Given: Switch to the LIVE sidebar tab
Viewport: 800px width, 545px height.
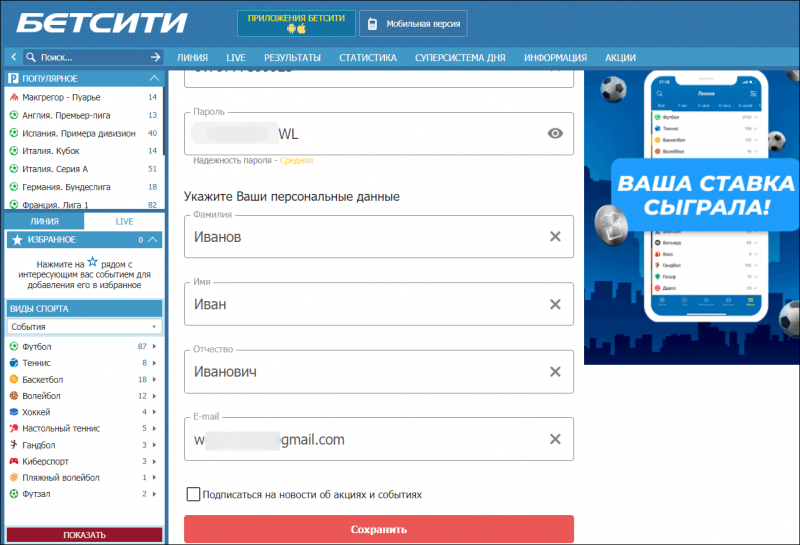Looking at the screenshot, I should point(124,221).
